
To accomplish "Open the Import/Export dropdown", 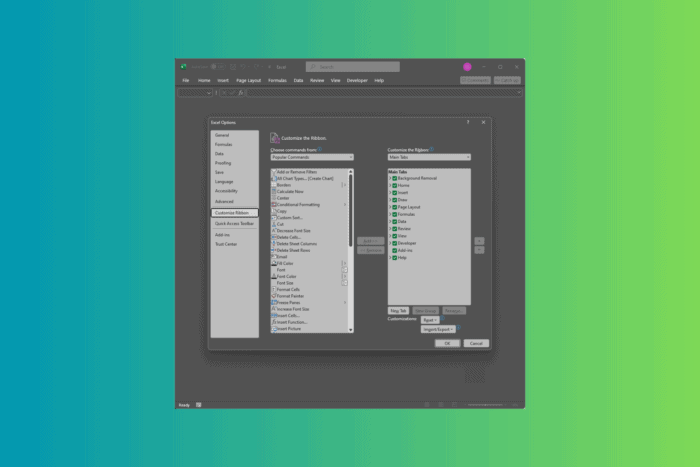I will 438,329.
